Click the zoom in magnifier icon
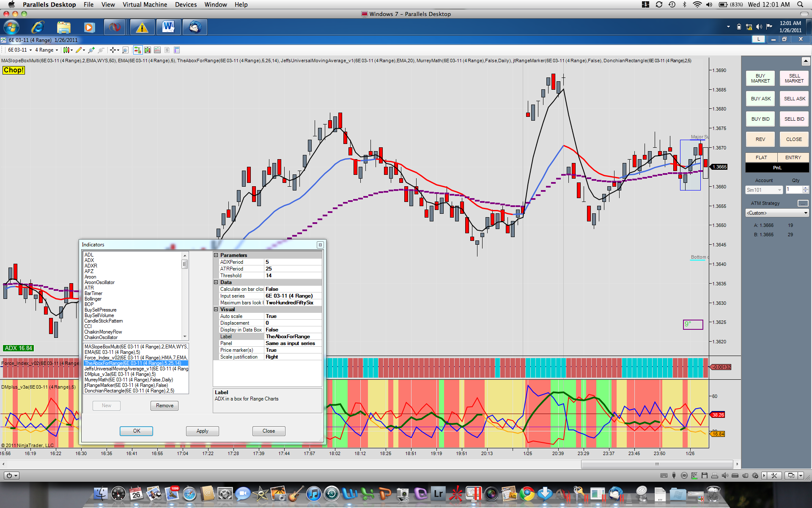This screenshot has height=508, width=812. tap(91, 50)
